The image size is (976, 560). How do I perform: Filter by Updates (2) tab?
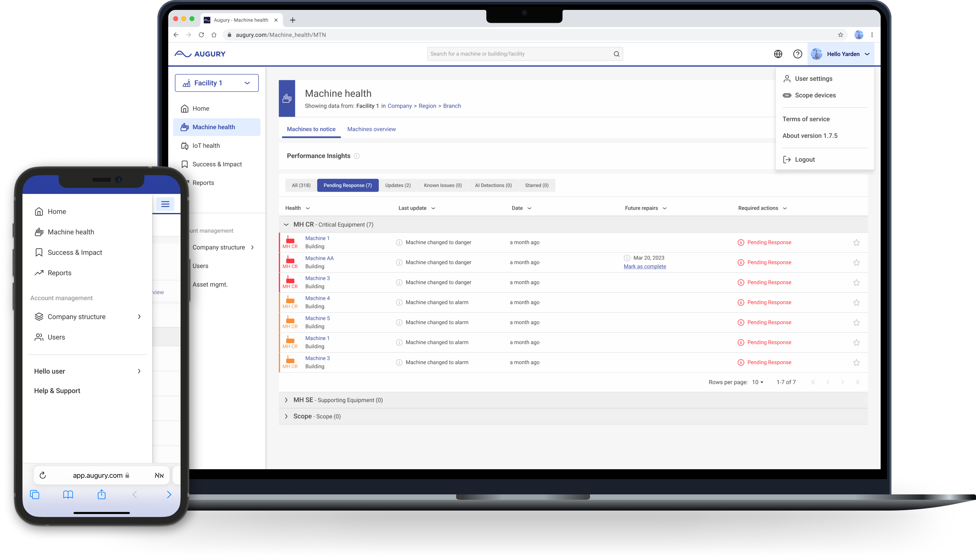[x=398, y=185]
